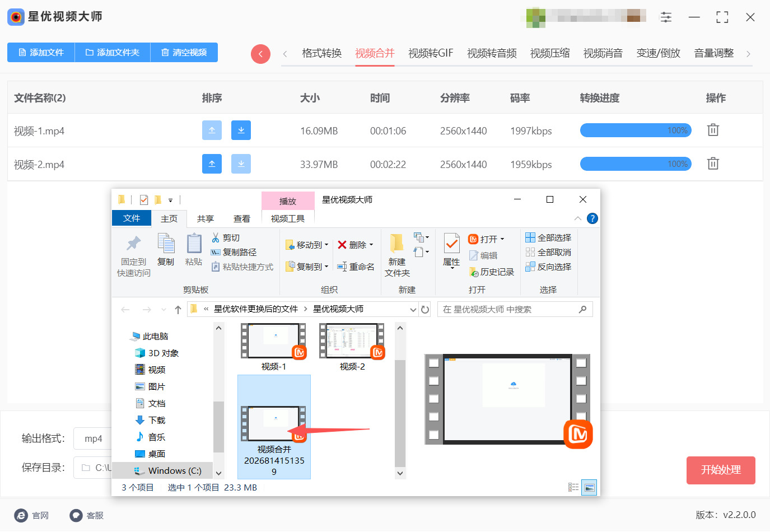Click 剪切 cut in the Explorer ribbon
770x532 pixels.
pyautogui.click(x=225, y=238)
